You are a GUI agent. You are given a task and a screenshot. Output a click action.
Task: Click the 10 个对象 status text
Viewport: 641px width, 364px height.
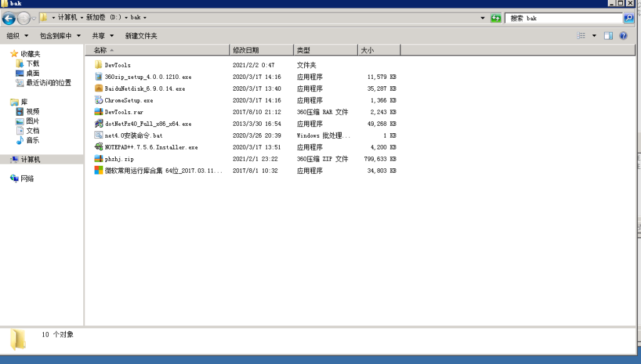pyautogui.click(x=58, y=335)
